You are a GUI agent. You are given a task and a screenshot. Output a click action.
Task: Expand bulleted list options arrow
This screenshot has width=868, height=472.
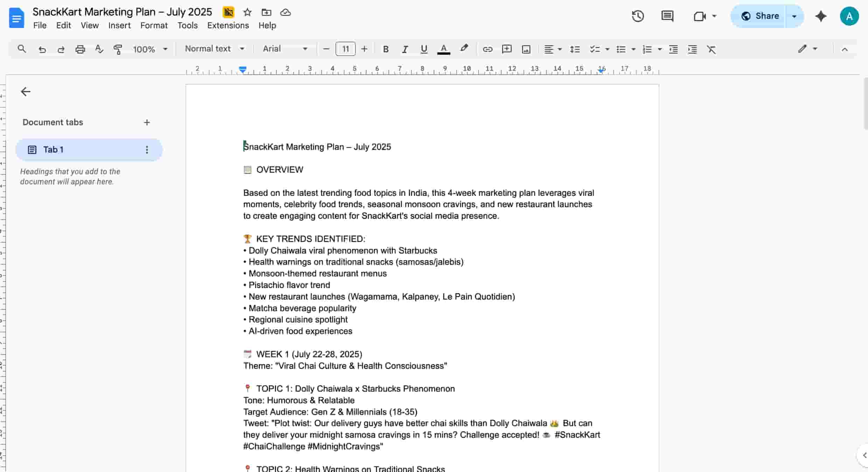tap(633, 49)
